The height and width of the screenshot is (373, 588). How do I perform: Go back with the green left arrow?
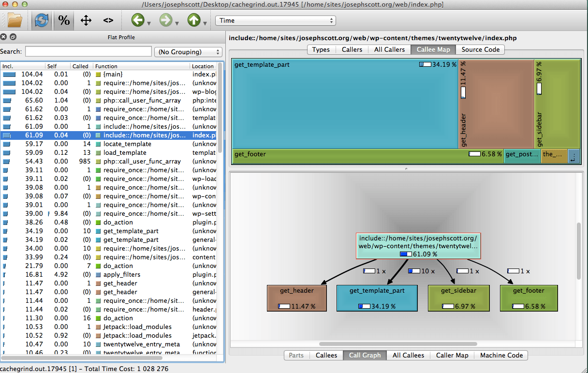pyautogui.click(x=138, y=20)
